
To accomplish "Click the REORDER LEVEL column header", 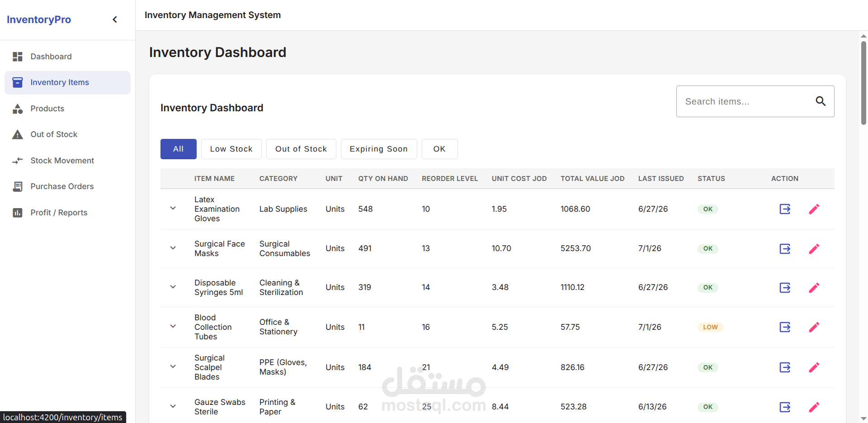I will tap(450, 179).
